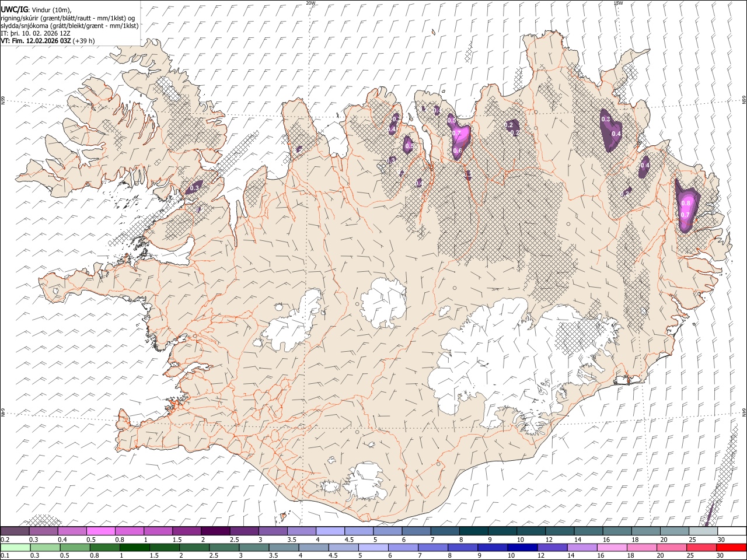This screenshot has width=747, height=560.
Task: Select the light pink 16–18 swatch in lower legend
Action: [612, 547]
